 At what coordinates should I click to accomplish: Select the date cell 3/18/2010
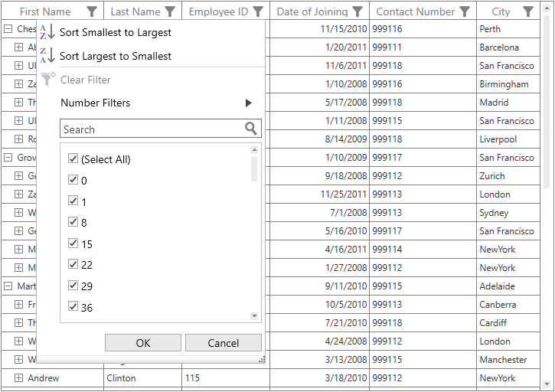point(320,377)
